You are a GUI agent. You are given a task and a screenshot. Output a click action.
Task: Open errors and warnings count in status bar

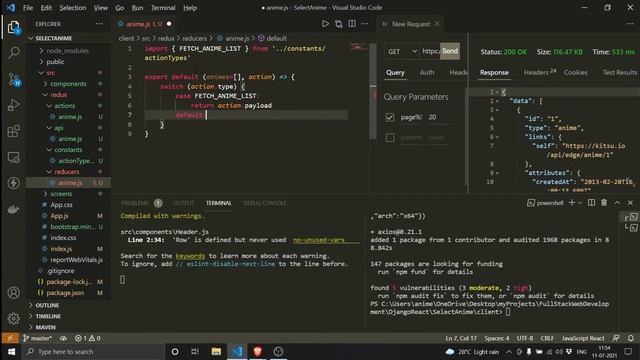(88, 338)
